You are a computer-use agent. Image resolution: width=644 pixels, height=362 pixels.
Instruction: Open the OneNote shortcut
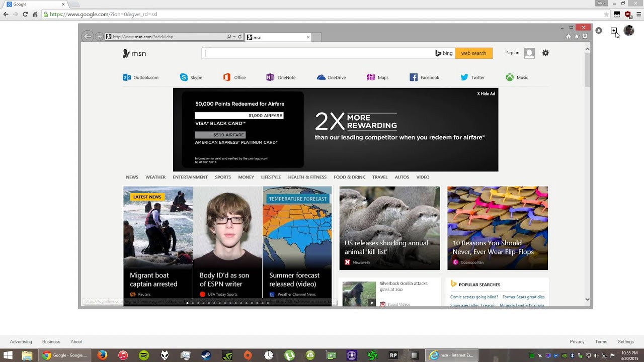click(281, 77)
